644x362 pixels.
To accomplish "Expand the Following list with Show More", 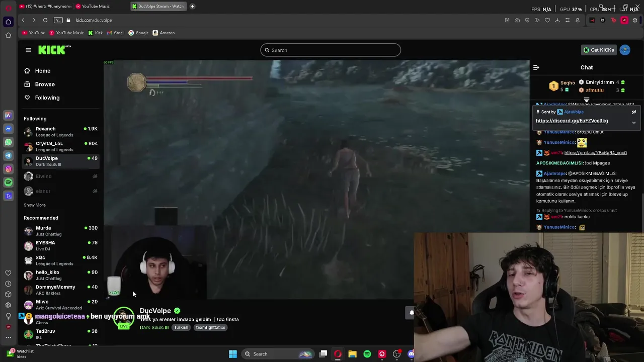I will pos(35,205).
